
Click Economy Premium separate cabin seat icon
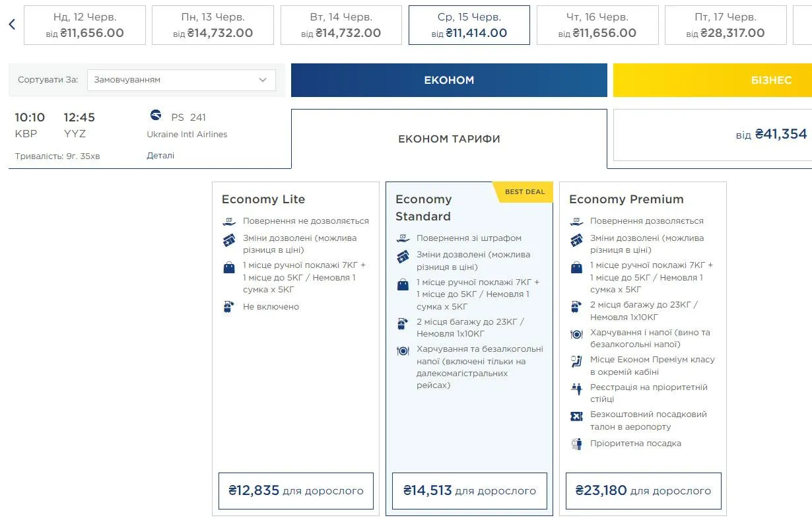576,360
